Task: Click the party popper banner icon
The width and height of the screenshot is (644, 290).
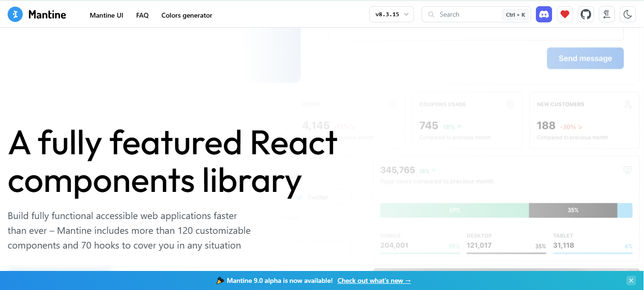Action: (x=220, y=280)
